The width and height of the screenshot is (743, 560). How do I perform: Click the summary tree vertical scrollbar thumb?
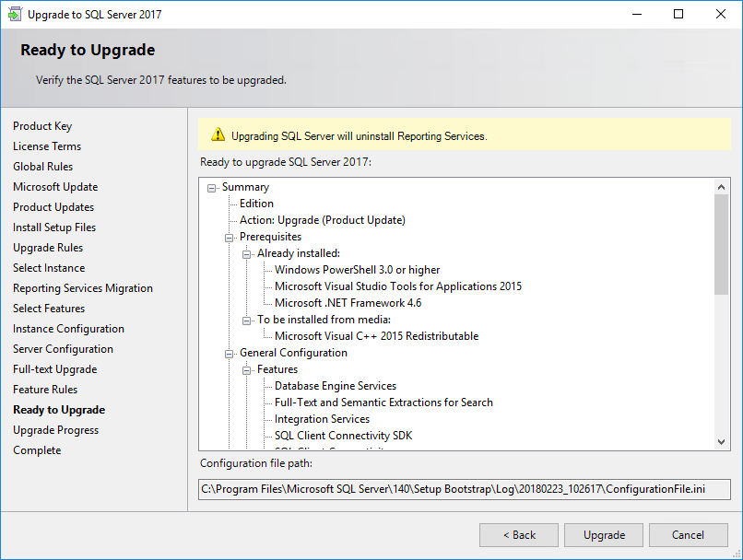click(x=721, y=244)
